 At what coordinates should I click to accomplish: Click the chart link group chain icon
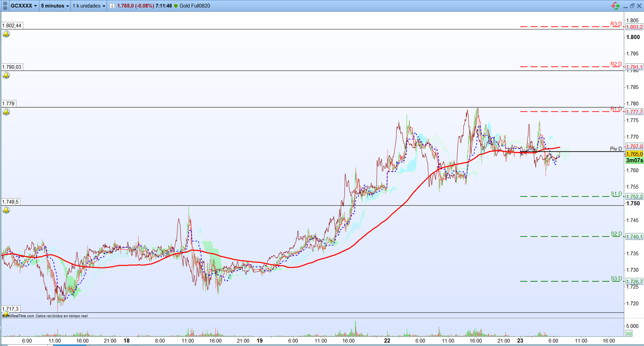pyautogui.click(x=5, y=6)
